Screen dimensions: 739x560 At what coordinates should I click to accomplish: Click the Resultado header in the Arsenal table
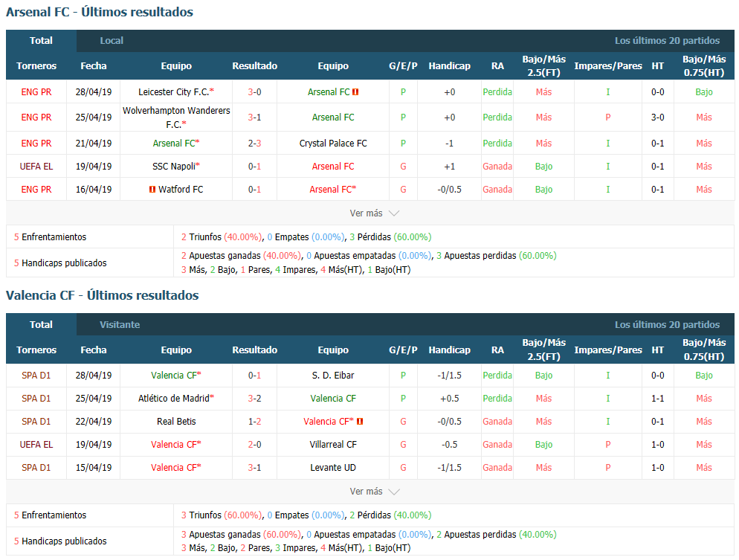(254, 66)
